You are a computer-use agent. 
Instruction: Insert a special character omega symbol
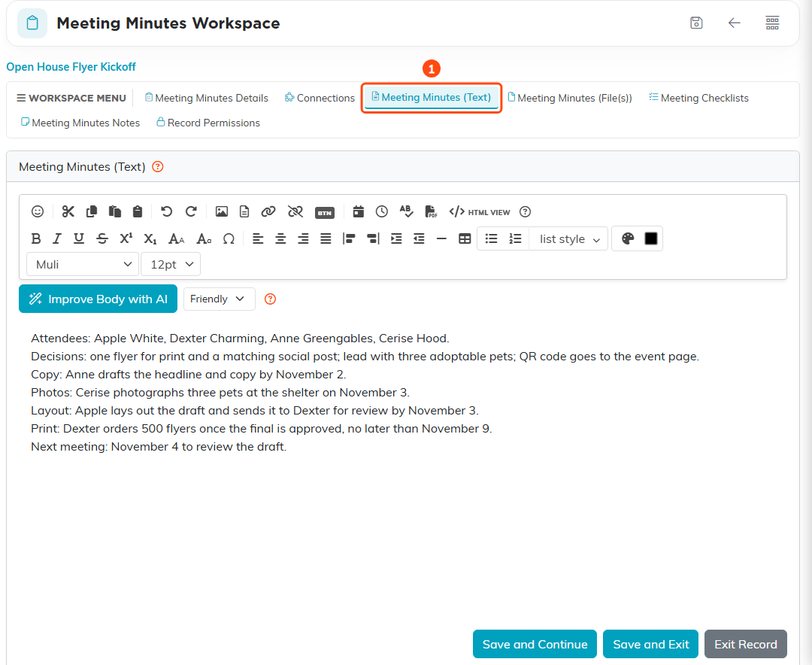[x=229, y=238]
